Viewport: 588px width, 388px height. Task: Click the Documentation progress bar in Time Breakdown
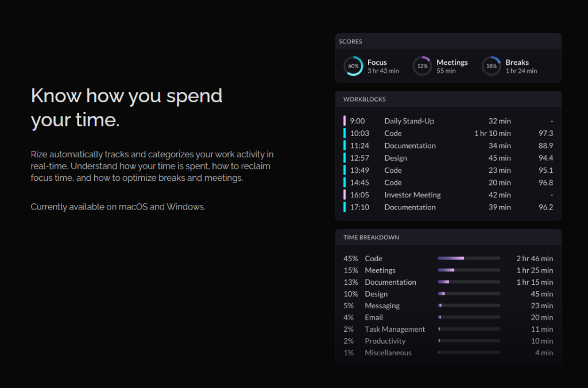point(469,282)
